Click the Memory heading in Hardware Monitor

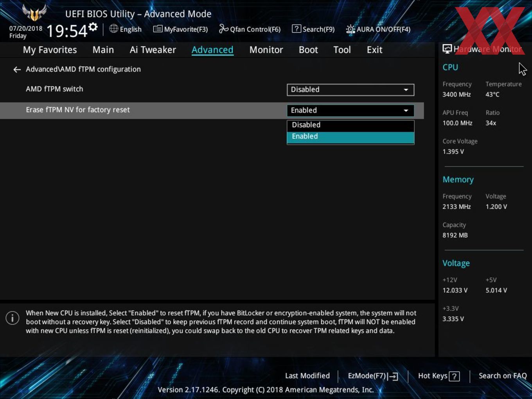coord(458,180)
